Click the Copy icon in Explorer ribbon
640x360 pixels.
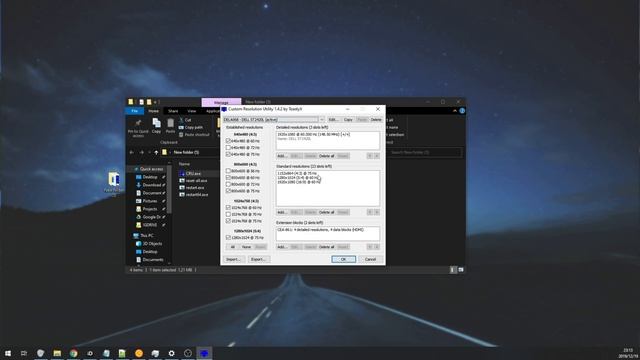coord(156,123)
